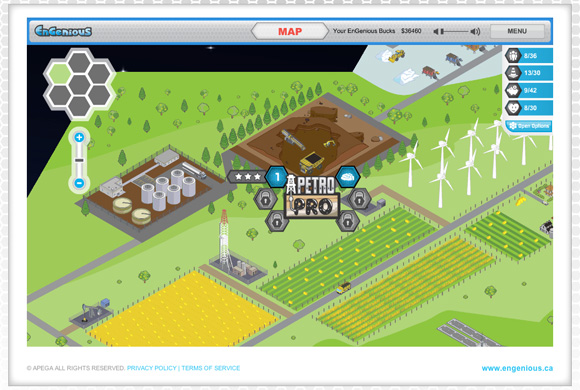Click the locked hexagon right of Petro Pro
580x390 pixels.
pos(359,199)
